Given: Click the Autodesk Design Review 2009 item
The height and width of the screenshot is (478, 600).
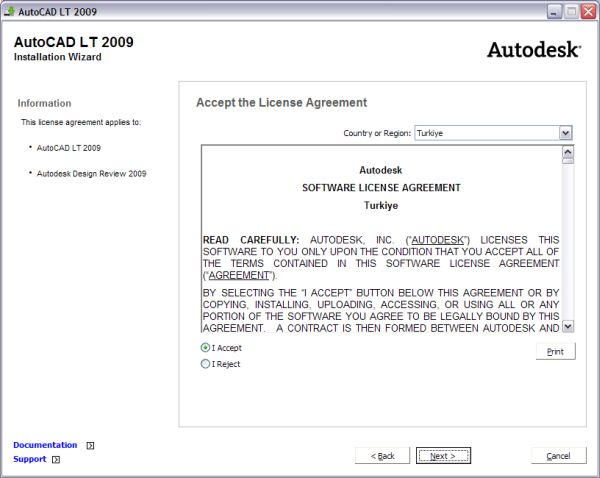Looking at the screenshot, I should click(91, 174).
